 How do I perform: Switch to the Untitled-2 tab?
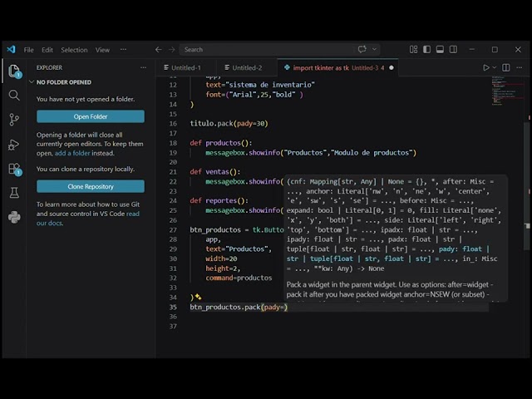[x=246, y=67]
